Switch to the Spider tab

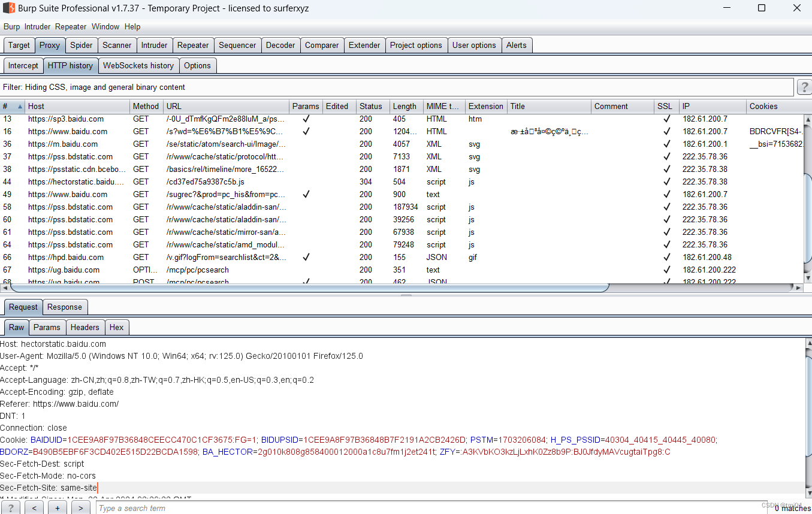pos(81,45)
